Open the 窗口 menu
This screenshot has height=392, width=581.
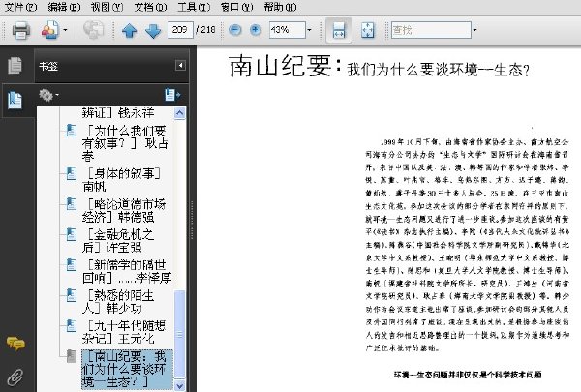[x=237, y=7]
